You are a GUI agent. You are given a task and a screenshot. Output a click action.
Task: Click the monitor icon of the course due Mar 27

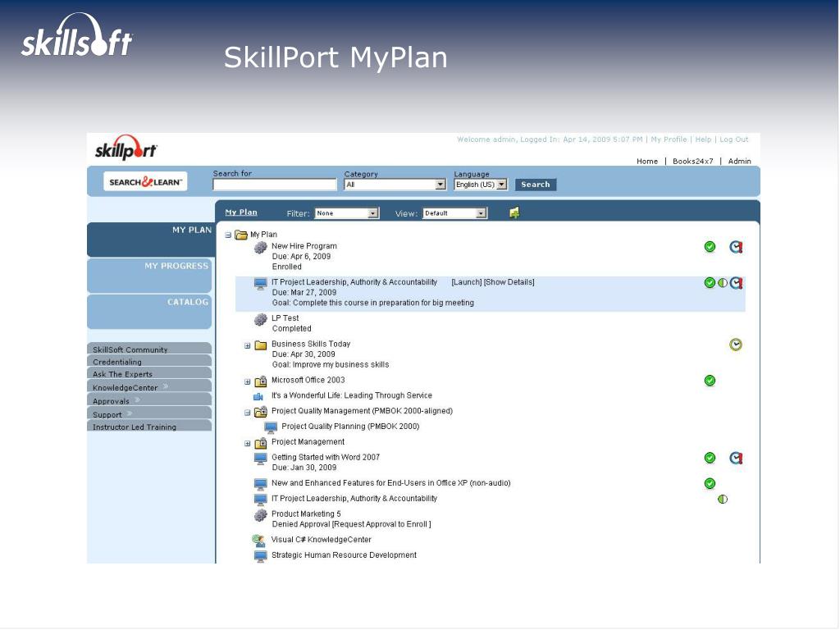pos(260,283)
